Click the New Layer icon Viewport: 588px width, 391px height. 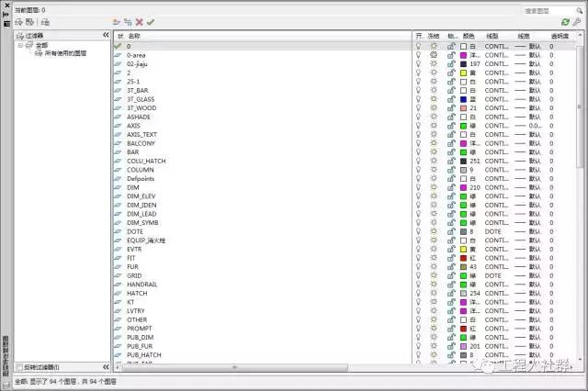pyautogui.click(x=117, y=22)
